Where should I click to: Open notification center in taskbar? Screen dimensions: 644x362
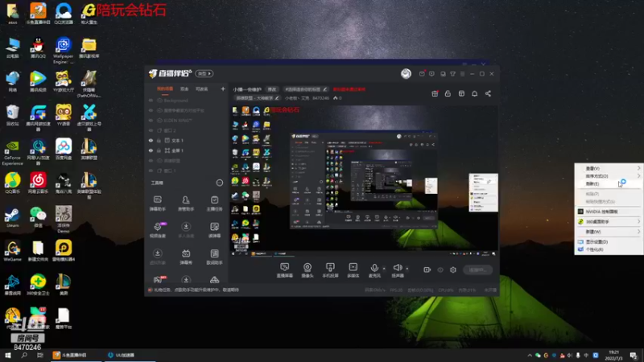point(634,356)
